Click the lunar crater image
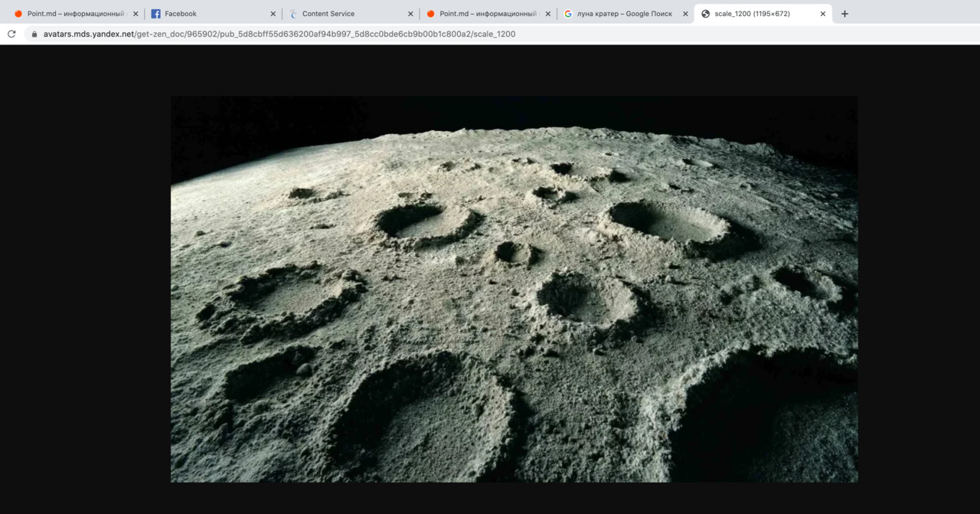 [514, 289]
